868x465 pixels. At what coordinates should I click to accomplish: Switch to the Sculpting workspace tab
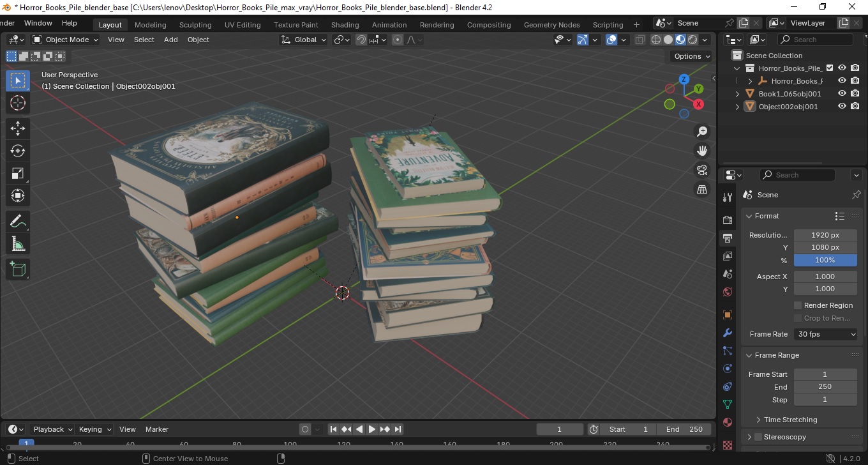click(x=195, y=25)
